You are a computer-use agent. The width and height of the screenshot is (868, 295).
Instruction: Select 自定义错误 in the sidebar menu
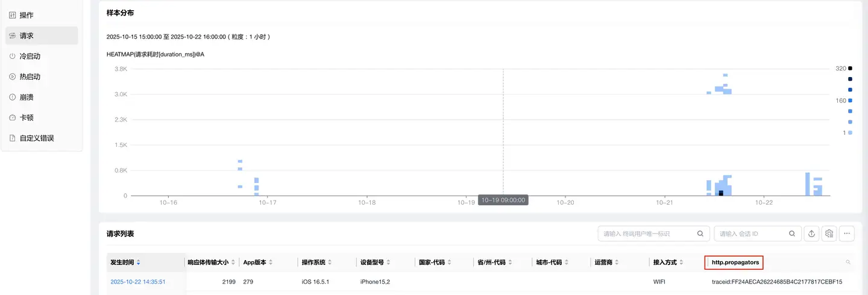click(x=37, y=138)
